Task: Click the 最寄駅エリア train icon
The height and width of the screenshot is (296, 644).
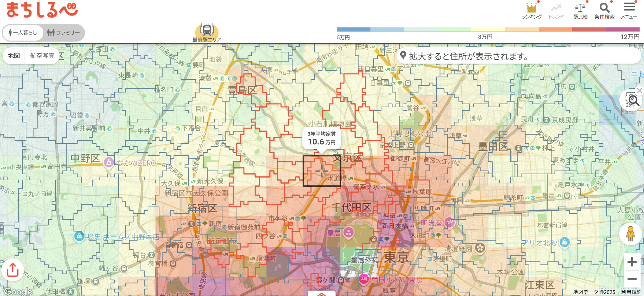Action: click(207, 30)
